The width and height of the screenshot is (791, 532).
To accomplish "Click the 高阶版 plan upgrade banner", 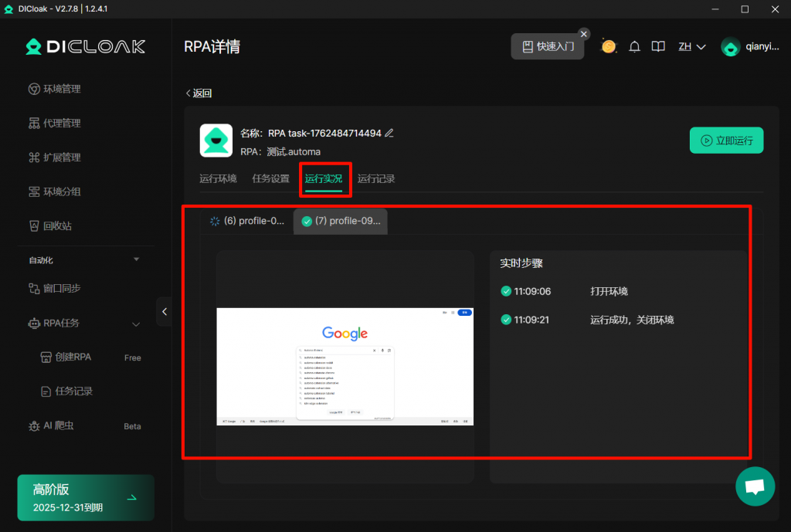I will point(86,497).
